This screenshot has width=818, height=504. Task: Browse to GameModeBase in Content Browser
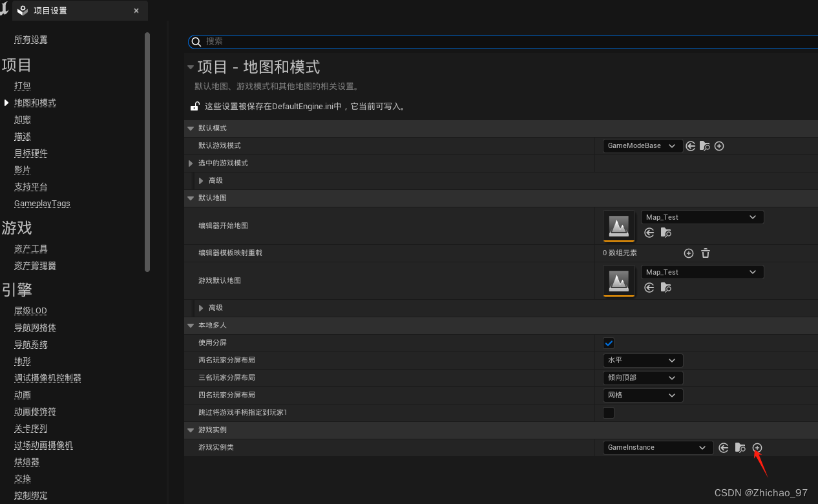coord(704,146)
